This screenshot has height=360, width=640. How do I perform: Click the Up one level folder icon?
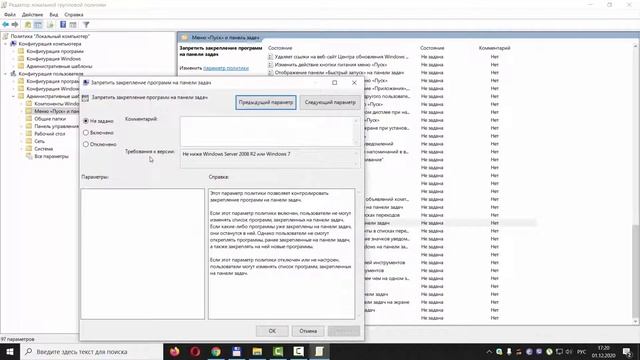pos(28,25)
